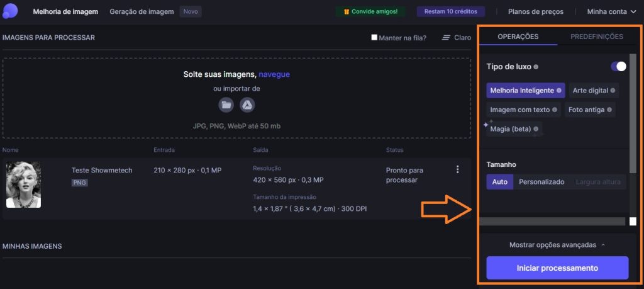This screenshot has height=289, width=644.
Task: Click the app logo icon
Action: pos(11,11)
